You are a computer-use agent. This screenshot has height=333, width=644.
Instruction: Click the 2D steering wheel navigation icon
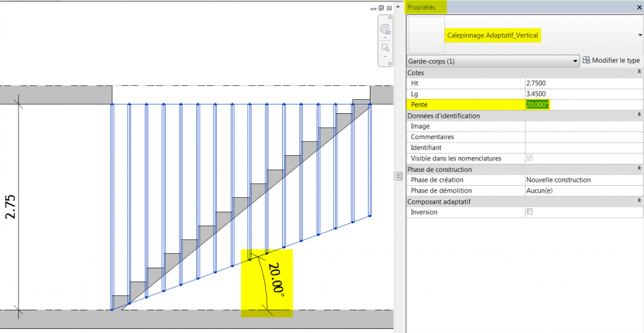(x=385, y=29)
